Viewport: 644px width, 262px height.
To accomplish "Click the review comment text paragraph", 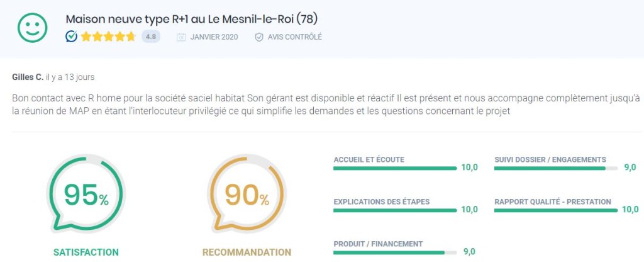I will (326, 105).
